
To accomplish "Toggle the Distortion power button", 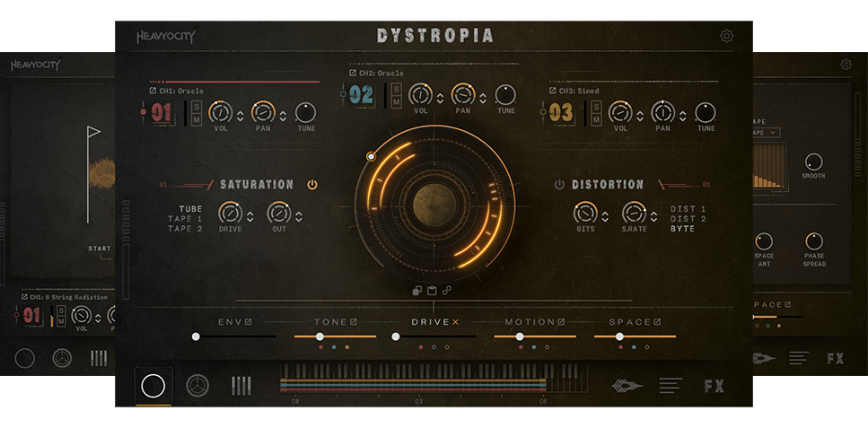I will tap(559, 185).
